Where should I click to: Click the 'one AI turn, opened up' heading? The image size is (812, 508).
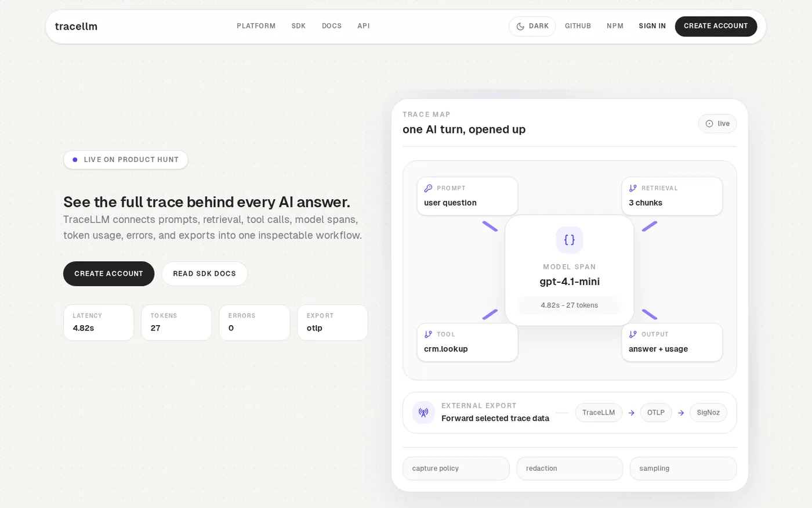[464, 129]
